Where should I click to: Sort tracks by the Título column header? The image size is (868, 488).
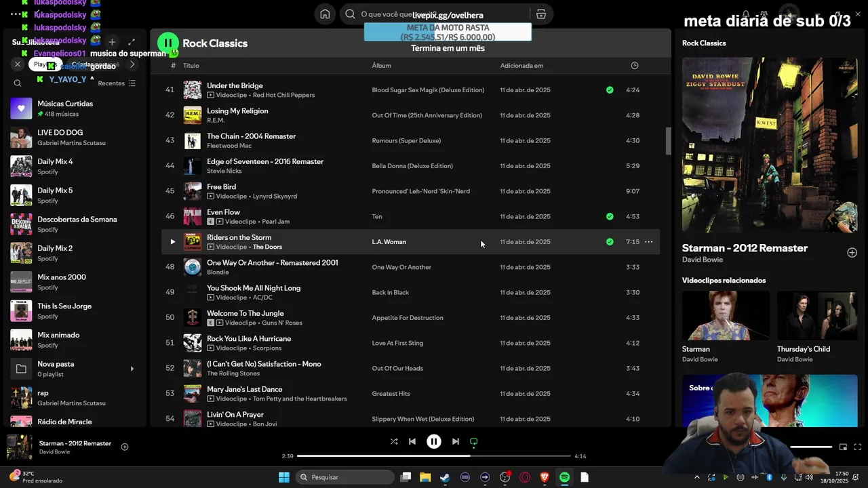[191, 66]
